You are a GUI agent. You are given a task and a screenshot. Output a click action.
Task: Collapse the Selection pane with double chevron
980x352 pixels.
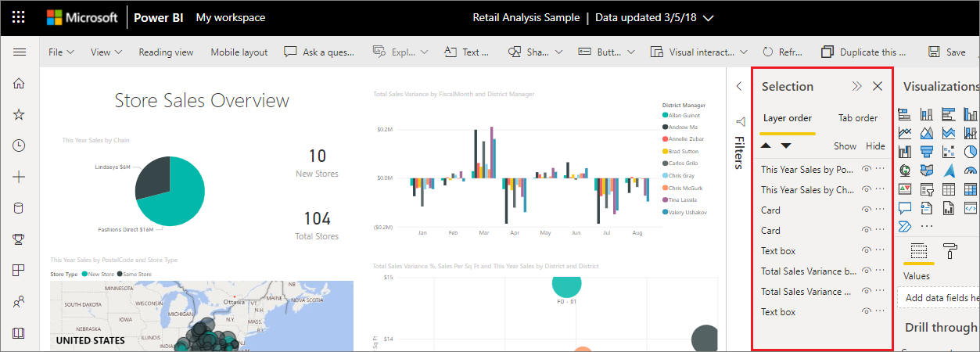pos(856,86)
